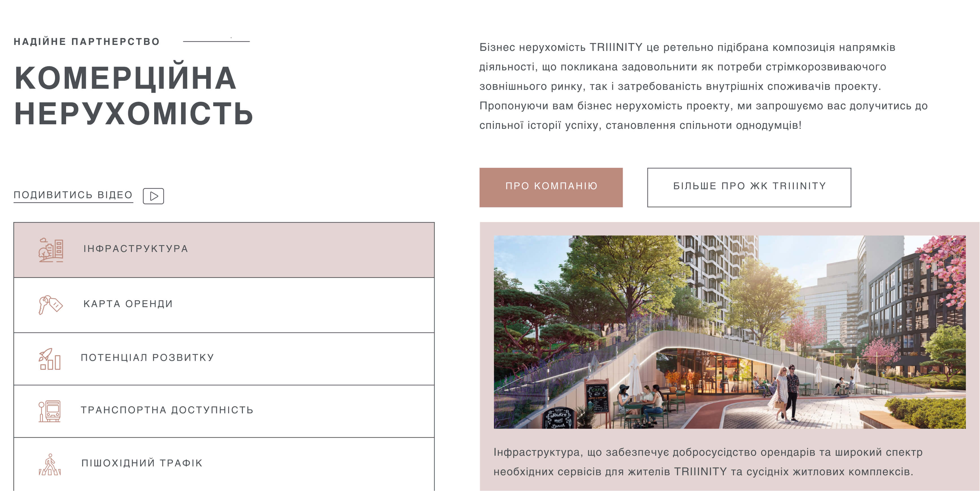980x491 pixels.
Task: Click Більше про ЖК TRIIINITY button
Action: 749,187
